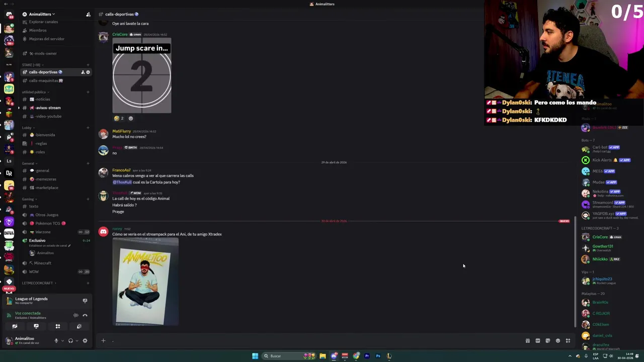Open user settings gear
The image size is (644, 362).
(85, 340)
